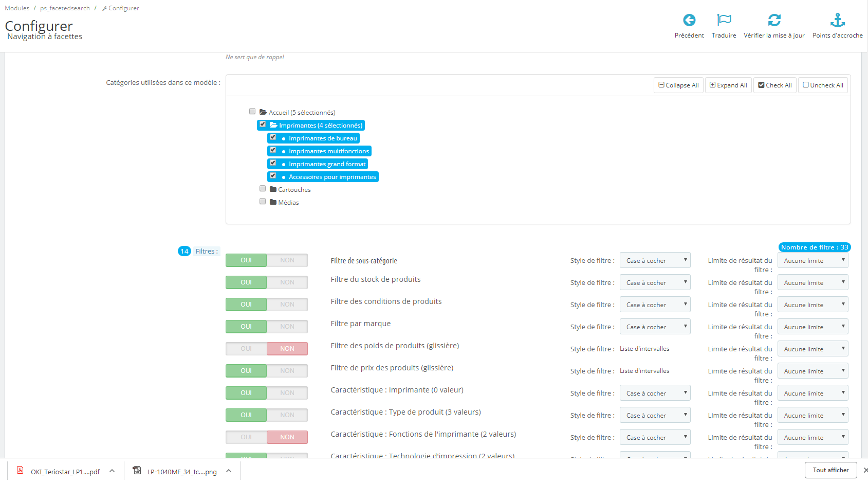Go to Modules breadcrumb
The image size is (868, 483).
[17, 8]
